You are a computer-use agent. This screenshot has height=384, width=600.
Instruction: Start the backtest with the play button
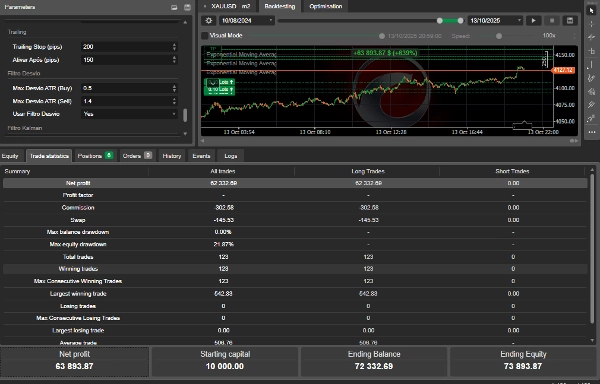click(533, 21)
